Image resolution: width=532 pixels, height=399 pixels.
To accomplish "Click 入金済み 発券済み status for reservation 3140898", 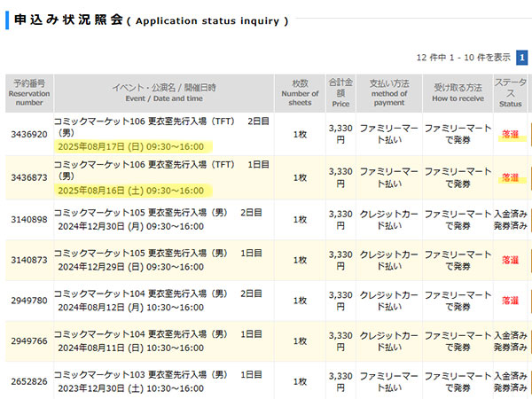I will click(x=511, y=220).
